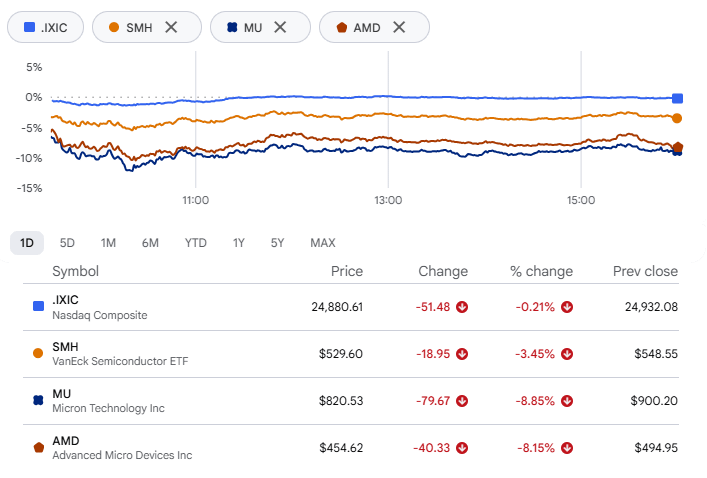The width and height of the screenshot is (707, 478).
Task: Click the 15:00 time axis label
Action: [x=581, y=200]
